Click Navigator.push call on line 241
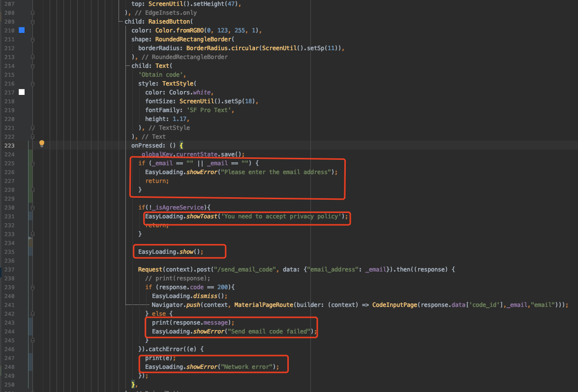The height and width of the screenshot is (392, 578). (176, 304)
